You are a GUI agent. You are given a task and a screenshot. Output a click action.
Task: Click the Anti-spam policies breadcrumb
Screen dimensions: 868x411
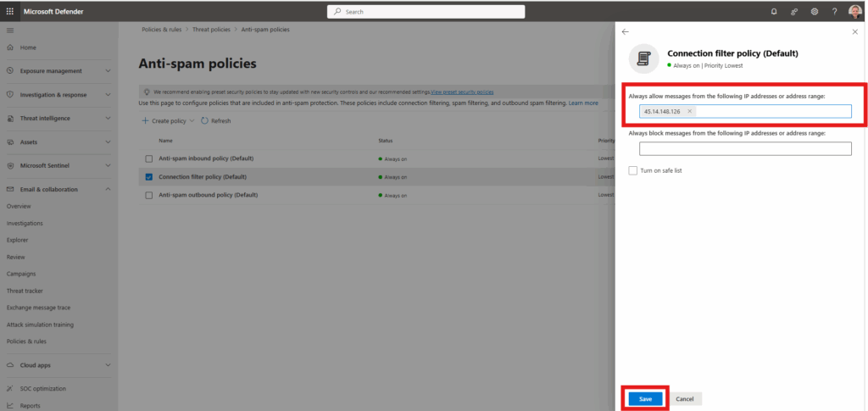click(265, 30)
